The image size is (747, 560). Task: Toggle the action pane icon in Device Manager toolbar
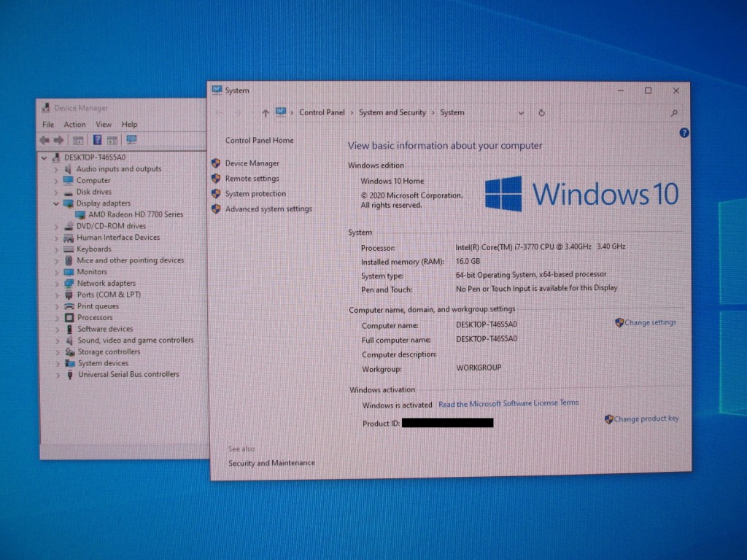[112, 140]
